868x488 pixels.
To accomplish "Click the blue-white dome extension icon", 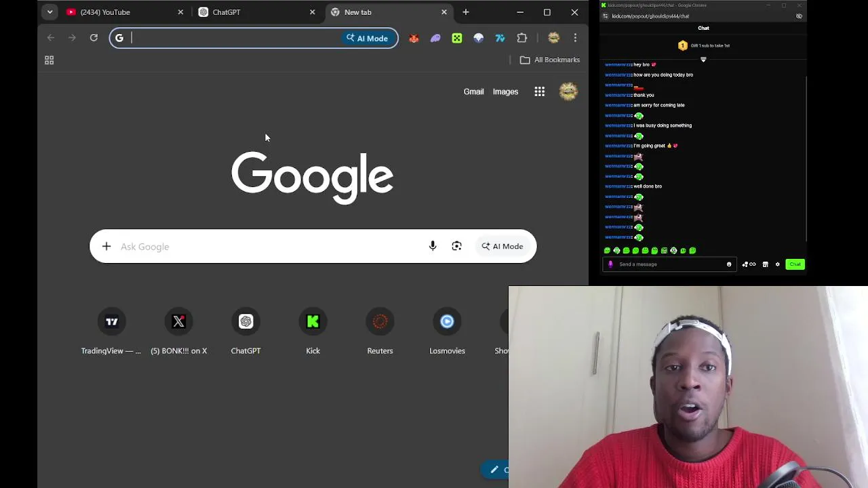I will (x=479, y=38).
